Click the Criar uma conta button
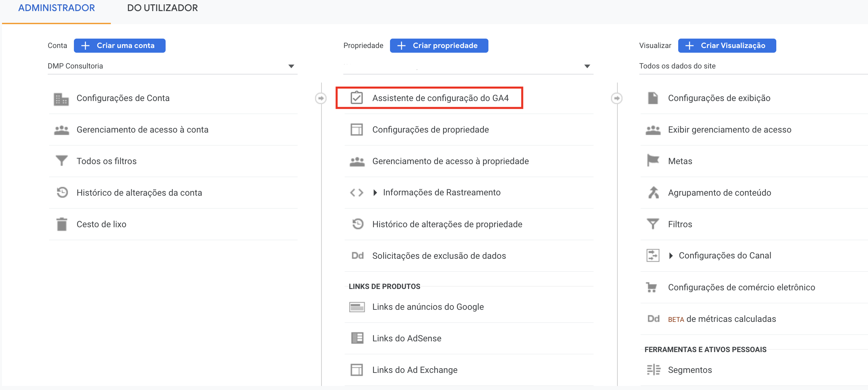The height and width of the screenshot is (390, 868). tap(120, 45)
